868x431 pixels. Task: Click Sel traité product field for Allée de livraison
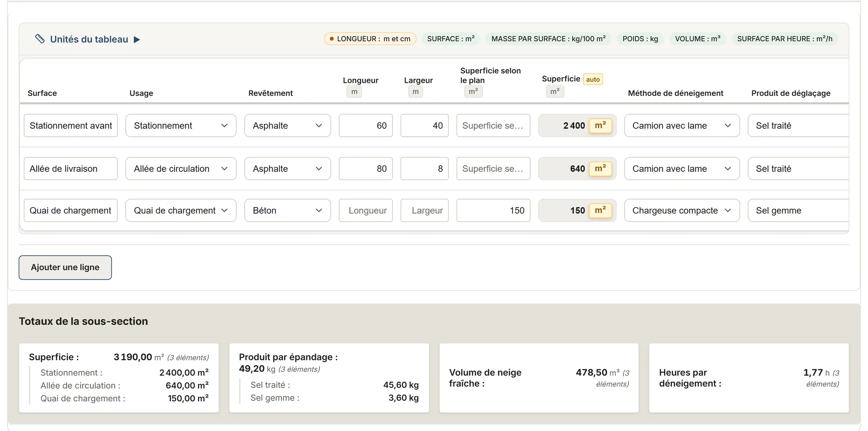(x=798, y=168)
